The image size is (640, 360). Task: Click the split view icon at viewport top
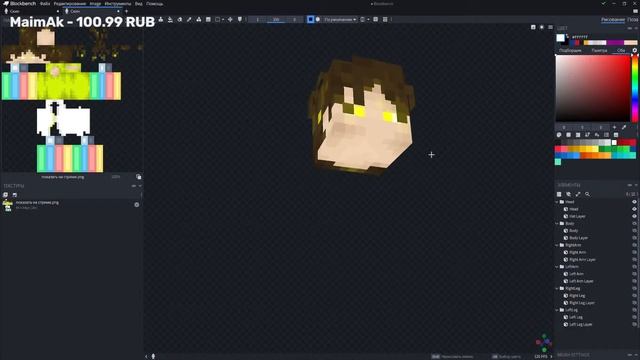point(533,27)
